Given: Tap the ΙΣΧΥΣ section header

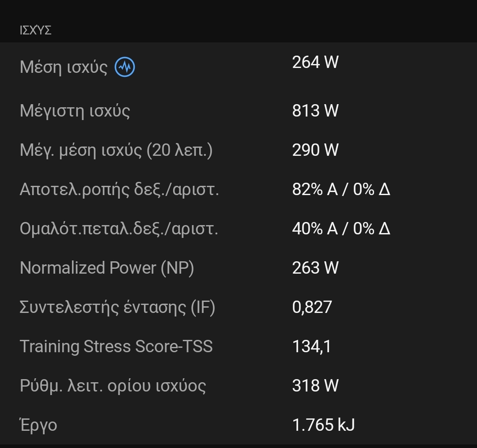Looking at the screenshot, I should point(36,30).
